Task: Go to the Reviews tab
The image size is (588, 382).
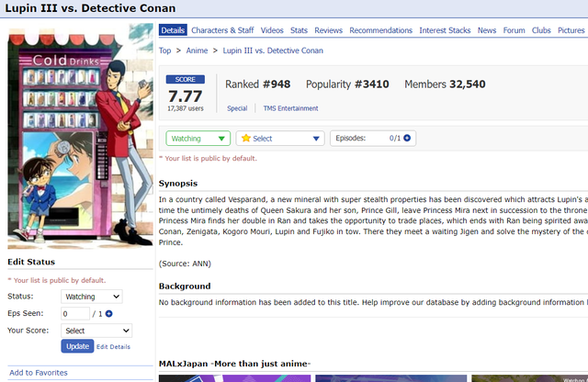Action: click(x=329, y=30)
